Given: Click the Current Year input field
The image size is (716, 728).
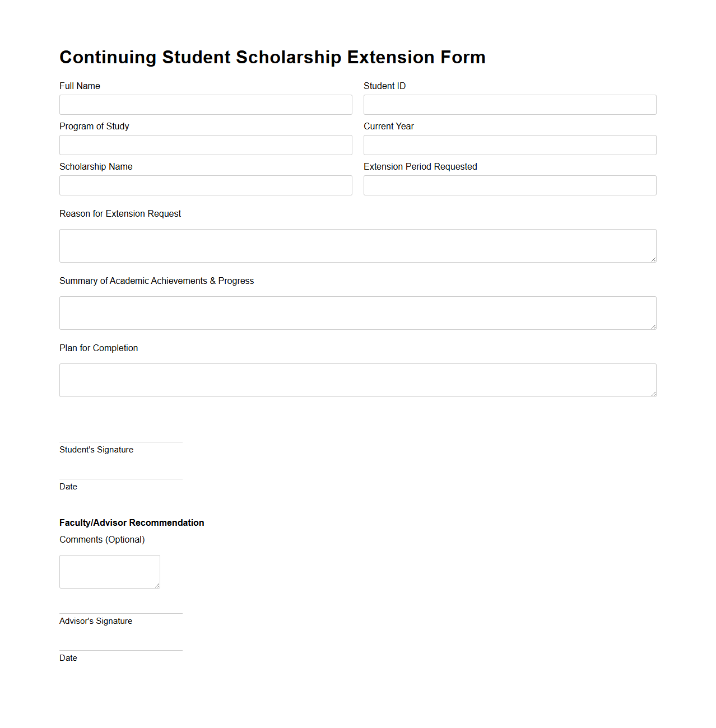Looking at the screenshot, I should pos(510,145).
